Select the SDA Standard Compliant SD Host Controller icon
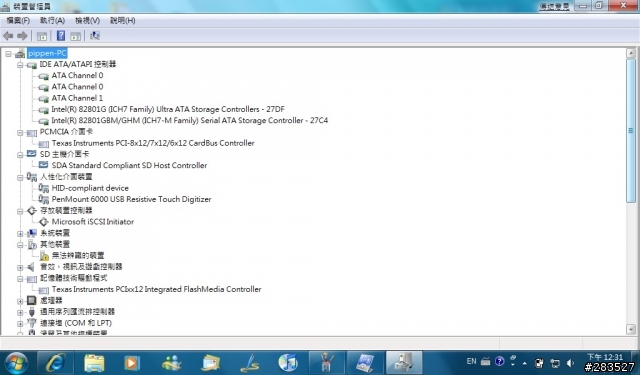 (x=43, y=165)
